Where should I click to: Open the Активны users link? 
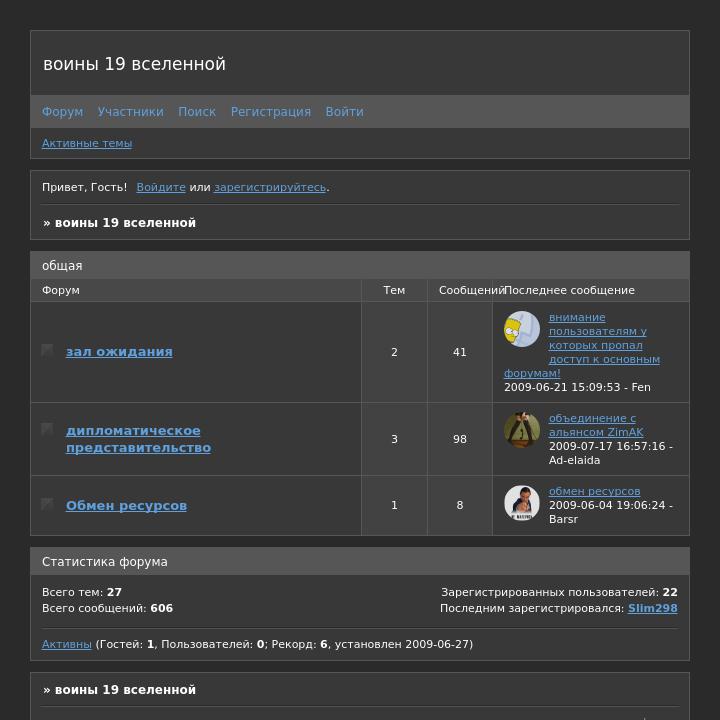(x=67, y=644)
